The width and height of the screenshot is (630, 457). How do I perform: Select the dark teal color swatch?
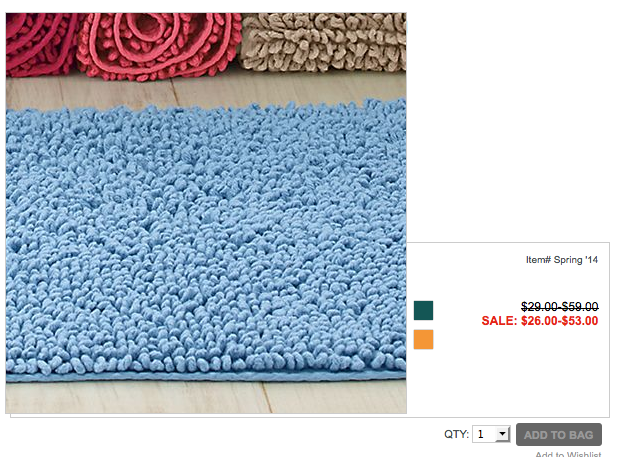[x=423, y=310]
